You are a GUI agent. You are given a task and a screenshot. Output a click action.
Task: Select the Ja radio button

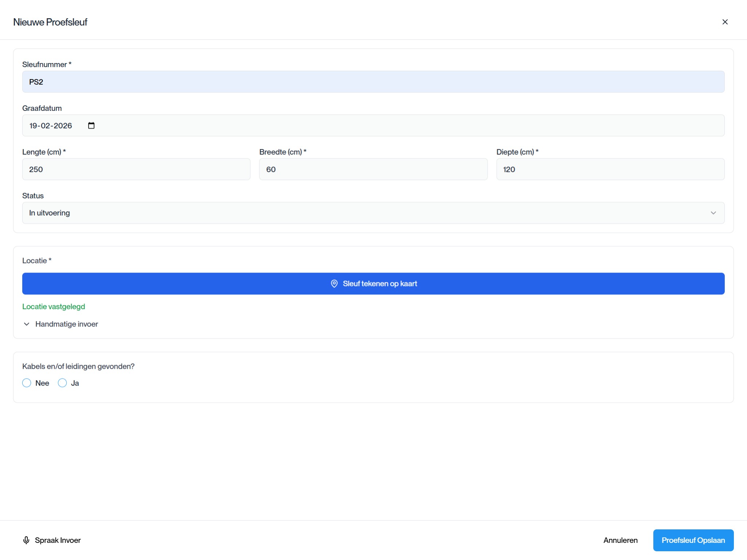click(x=62, y=383)
